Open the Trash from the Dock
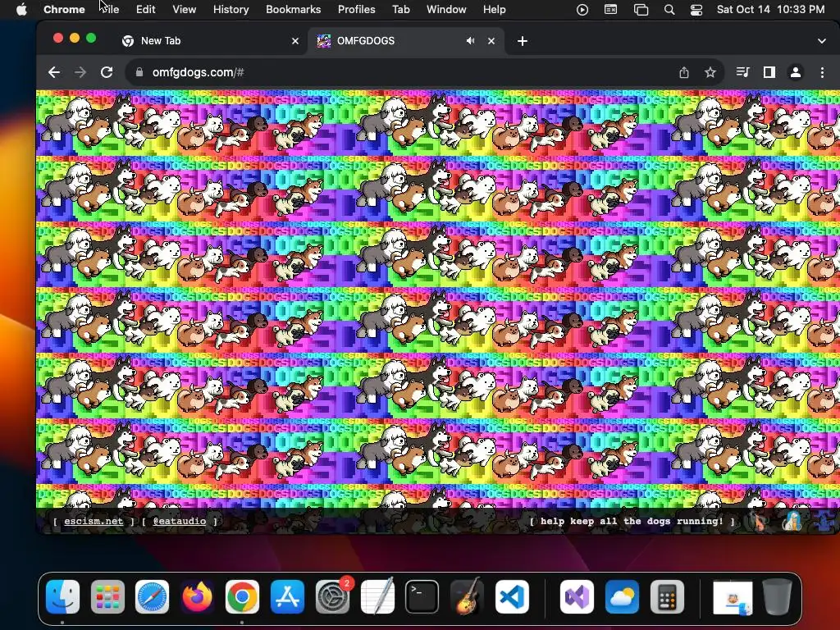The image size is (840, 630). click(x=778, y=597)
